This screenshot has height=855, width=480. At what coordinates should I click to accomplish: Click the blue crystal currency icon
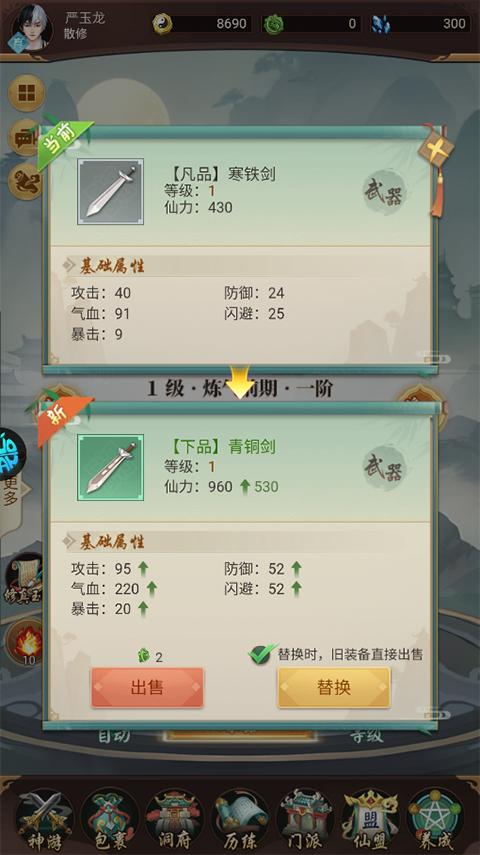pos(381,25)
